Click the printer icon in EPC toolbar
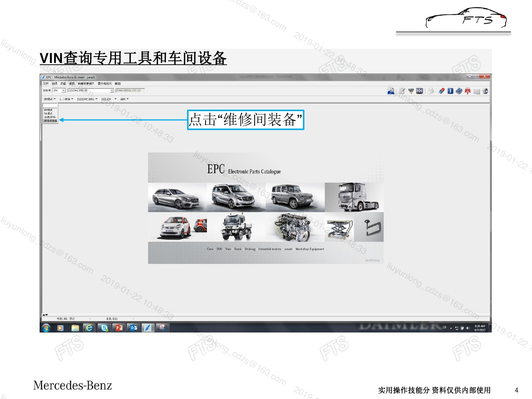The height and width of the screenshot is (399, 532). tap(431, 91)
